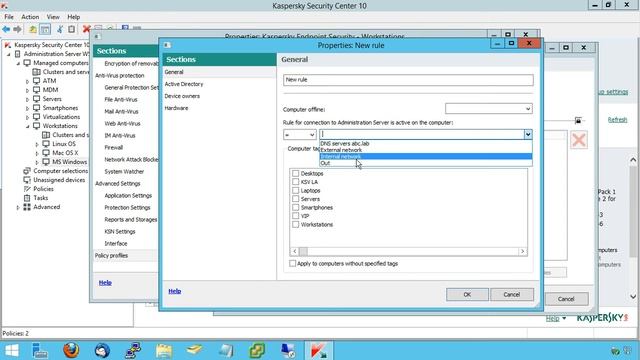Click the red Delete X toolbar icon
The height and width of the screenshot is (360, 640).
tap(86, 29)
